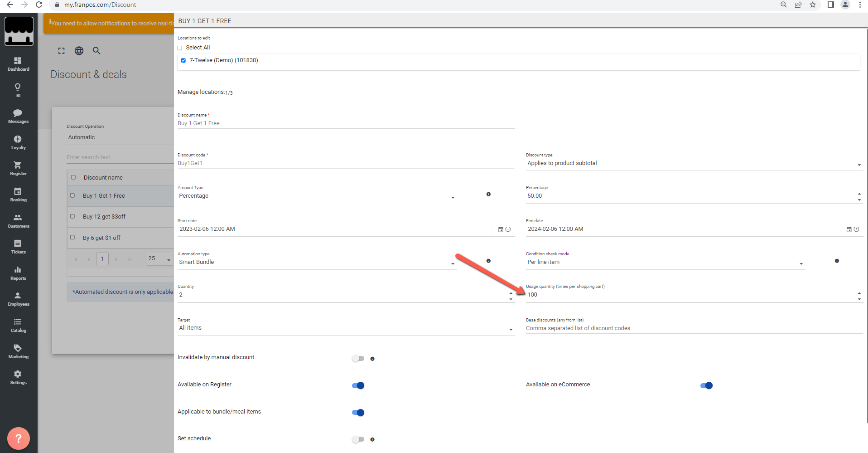Open Reports in the sidebar menu
Image resolution: width=868 pixels, height=453 pixels.
18,273
